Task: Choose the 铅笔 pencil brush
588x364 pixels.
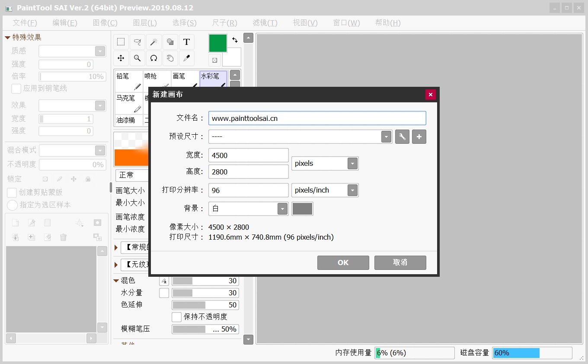Action: click(129, 82)
